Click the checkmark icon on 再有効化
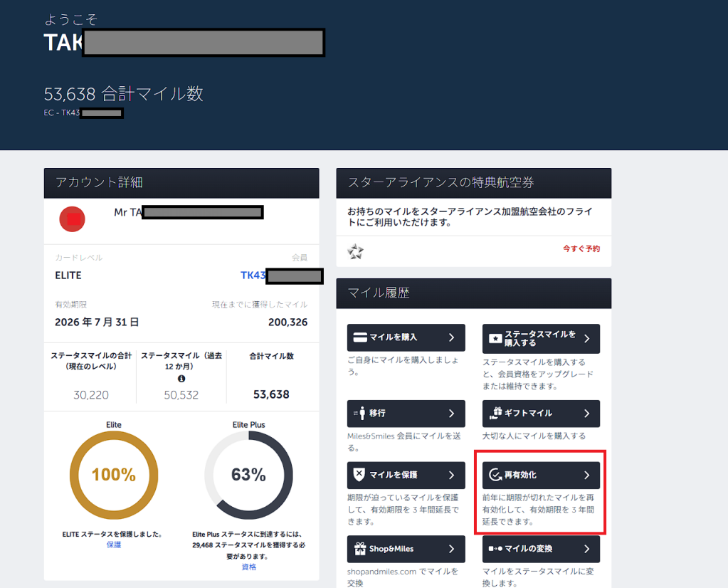 tap(495, 475)
